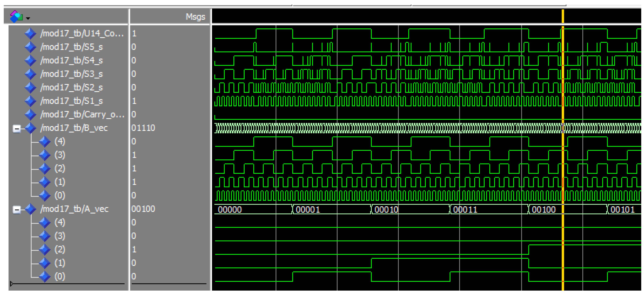Image resolution: width=644 pixels, height=295 pixels.
Task: Select the U14_Co... signal diamond icon
Action: click(30, 33)
